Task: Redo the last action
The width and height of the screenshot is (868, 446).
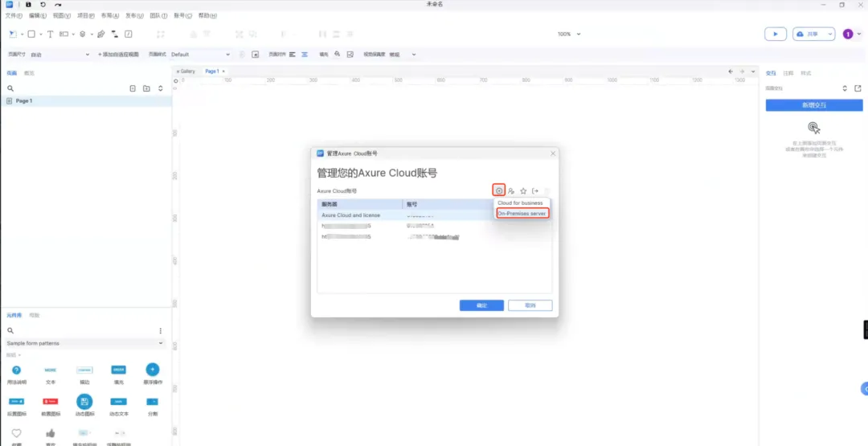Action: pyautogui.click(x=58, y=5)
